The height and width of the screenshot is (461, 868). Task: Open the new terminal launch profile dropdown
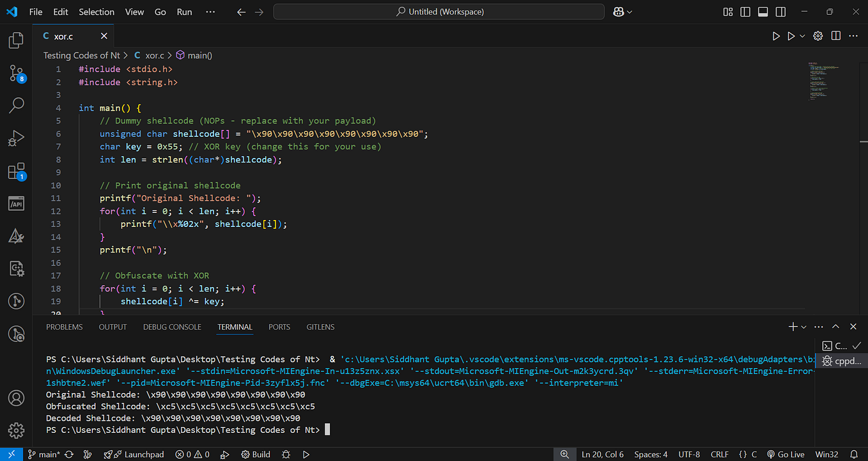click(x=803, y=326)
